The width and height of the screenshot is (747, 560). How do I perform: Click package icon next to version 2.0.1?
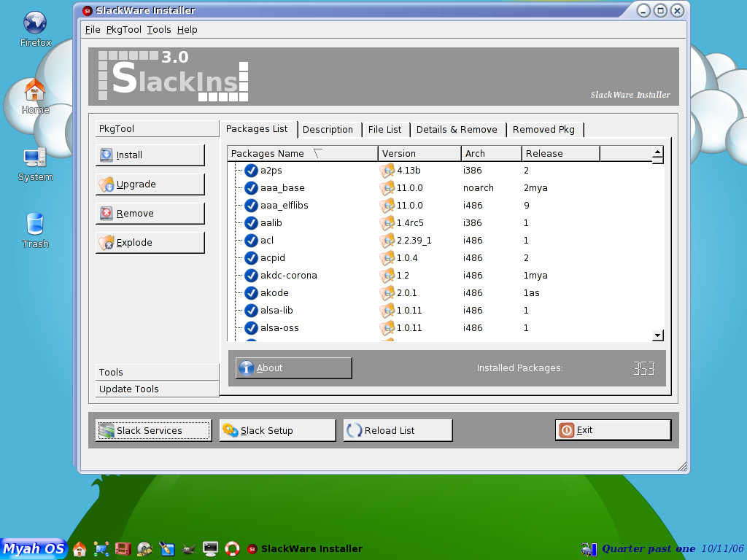[x=387, y=293]
